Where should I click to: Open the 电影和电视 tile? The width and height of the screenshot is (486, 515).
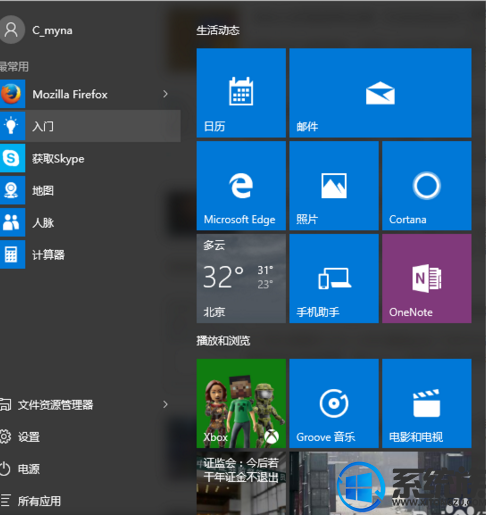click(x=427, y=403)
